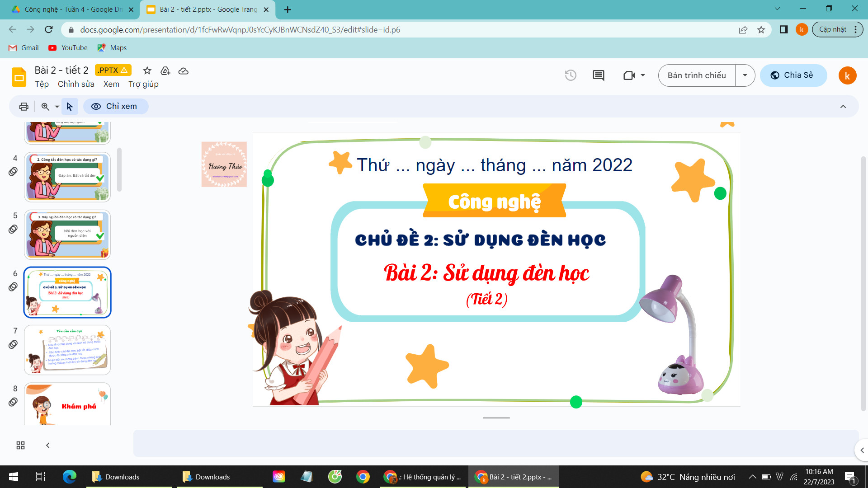
Task: Open the Tệp menu
Action: click(42, 84)
